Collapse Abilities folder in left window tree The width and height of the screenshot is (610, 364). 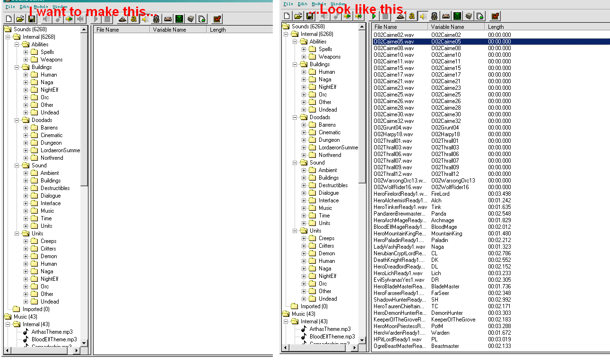(x=17, y=44)
